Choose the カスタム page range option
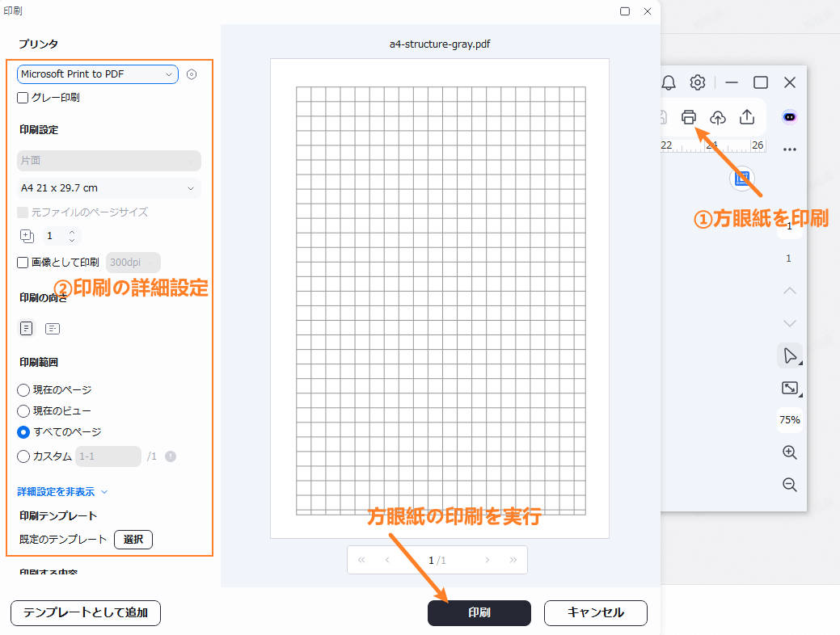The width and height of the screenshot is (840, 635). coord(23,456)
